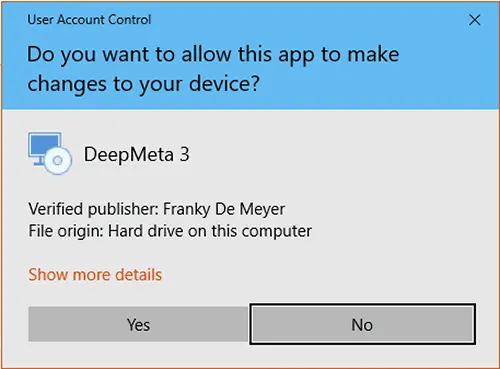
Task: Click the changes to your device text
Action: point(143,83)
